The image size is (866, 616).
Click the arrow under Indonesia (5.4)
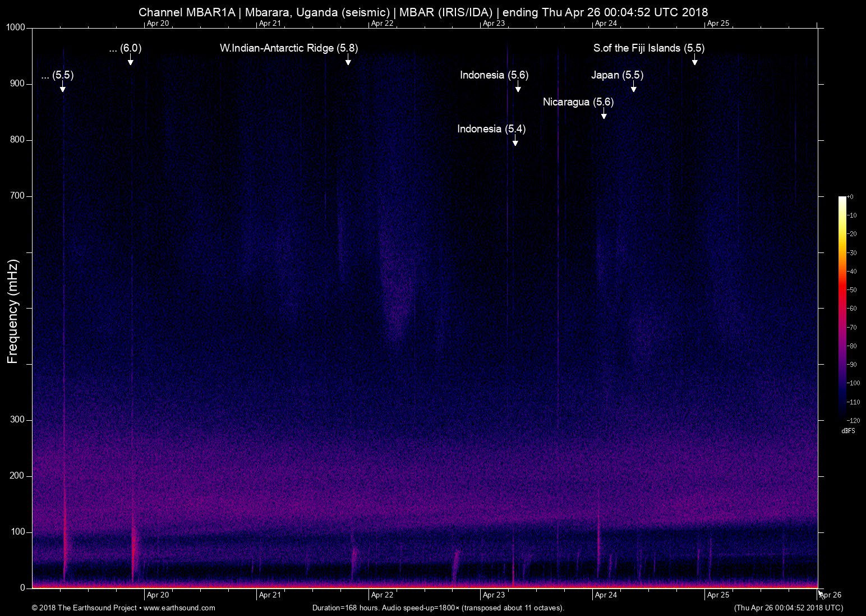515,141
